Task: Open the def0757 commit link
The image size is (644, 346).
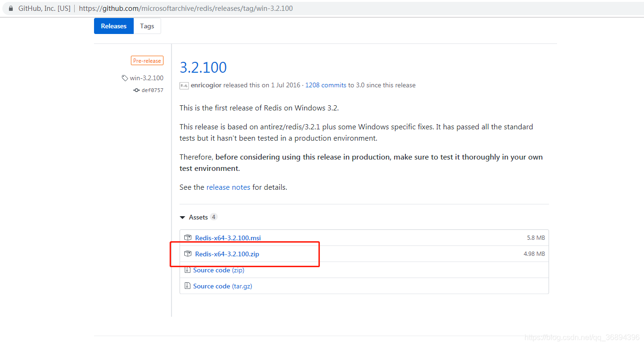Action: pyautogui.click(x=152, y=90)
